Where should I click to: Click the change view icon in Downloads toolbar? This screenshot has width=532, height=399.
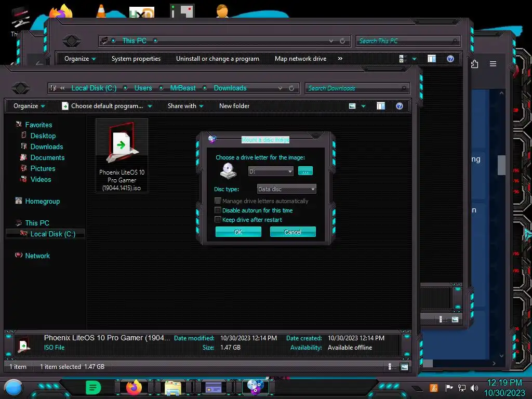[352, 106]
